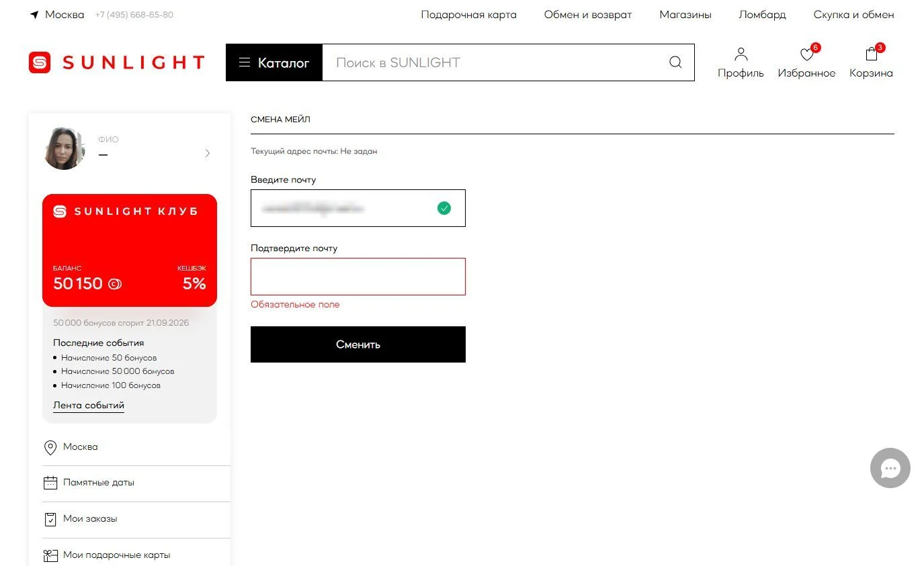Open Обмен и возврат page

(x=588, y=15)
